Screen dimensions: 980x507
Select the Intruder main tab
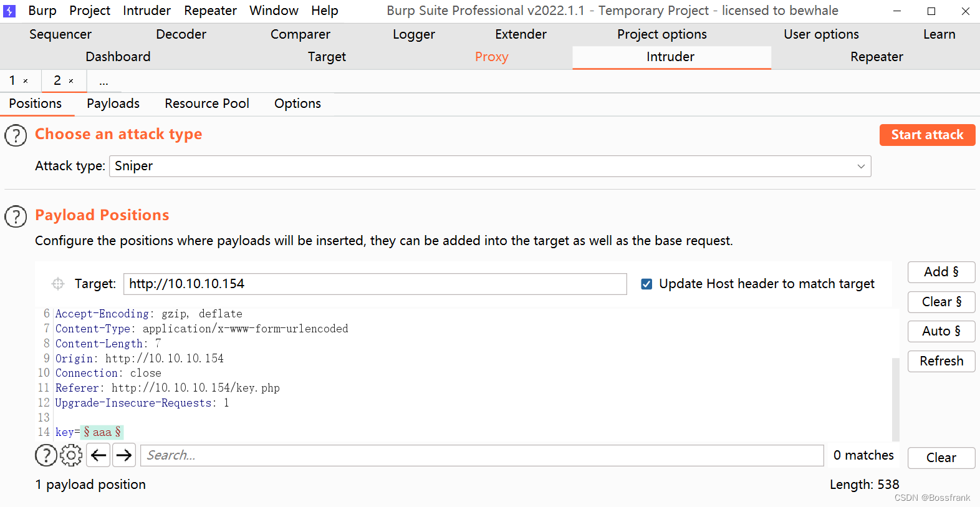(x=671, y=57)
